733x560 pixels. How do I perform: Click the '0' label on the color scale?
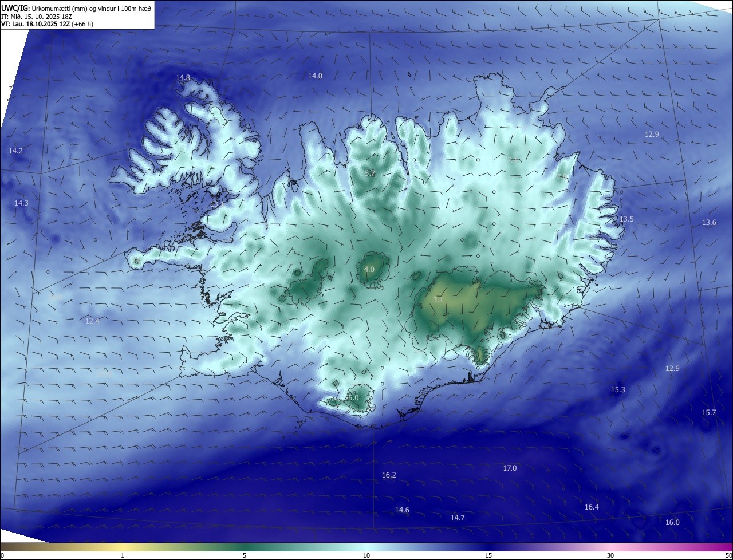pyautogui.click(x=2, y=555)
